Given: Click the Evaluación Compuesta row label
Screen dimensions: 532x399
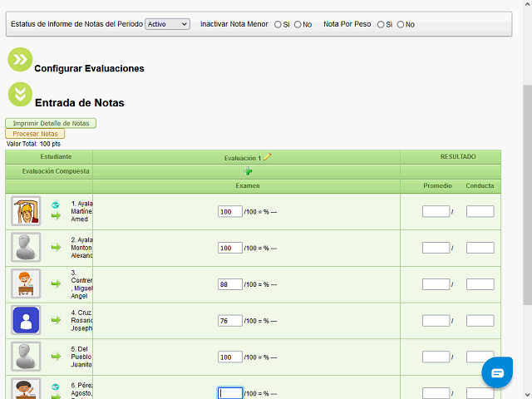Looking at the screenshot, I should [x=56, y=171].
